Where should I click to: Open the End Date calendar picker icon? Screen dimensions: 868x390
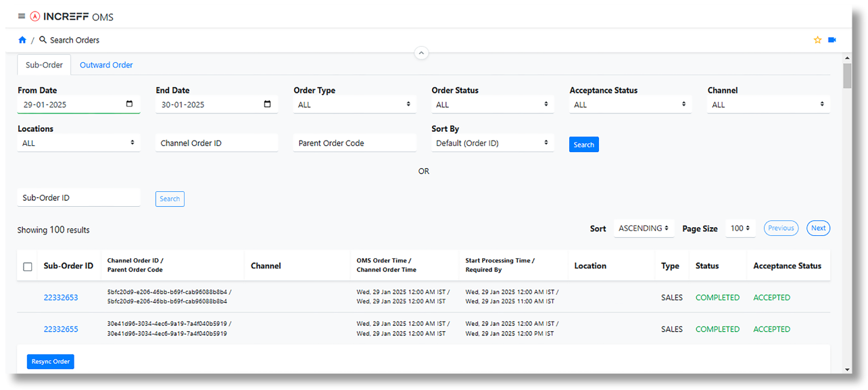tap(268, 104)
